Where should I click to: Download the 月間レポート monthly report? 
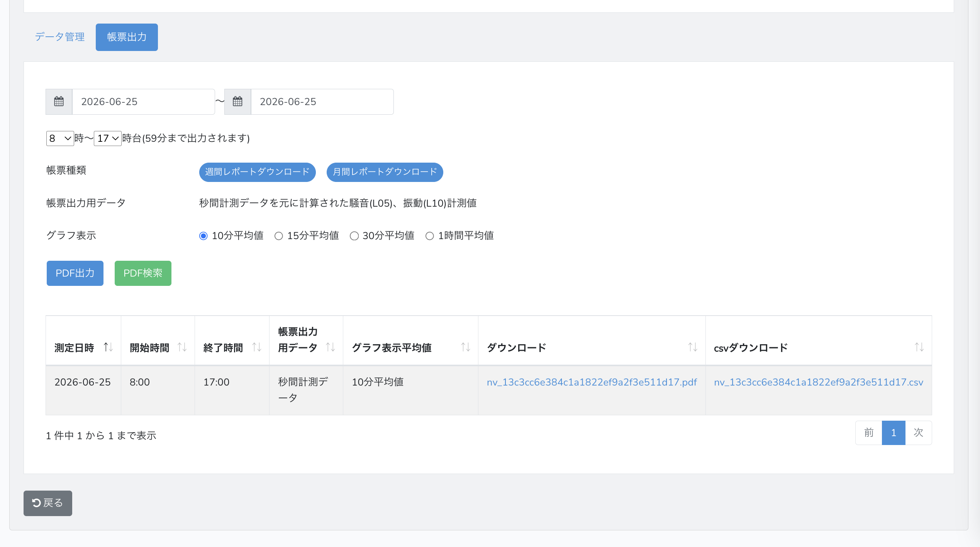[385, 172]
